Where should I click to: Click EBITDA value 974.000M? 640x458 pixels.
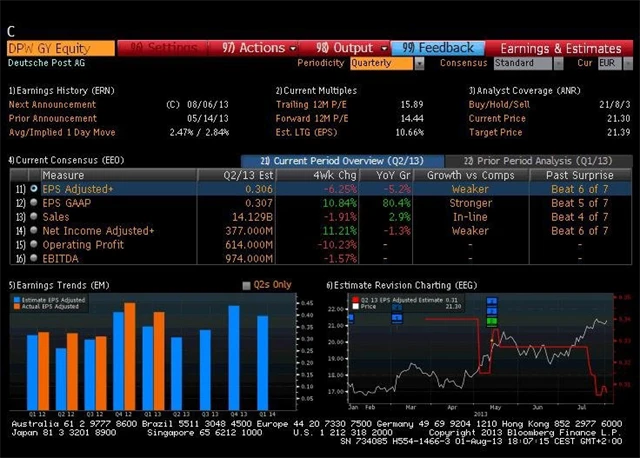(x=249, y=258)
